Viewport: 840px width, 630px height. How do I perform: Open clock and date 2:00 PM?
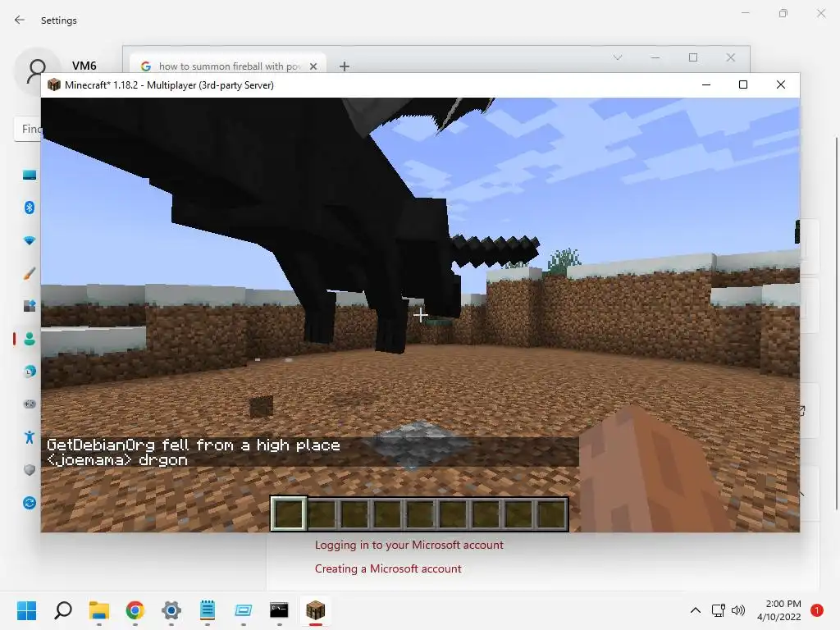click(x=779, y=610)
